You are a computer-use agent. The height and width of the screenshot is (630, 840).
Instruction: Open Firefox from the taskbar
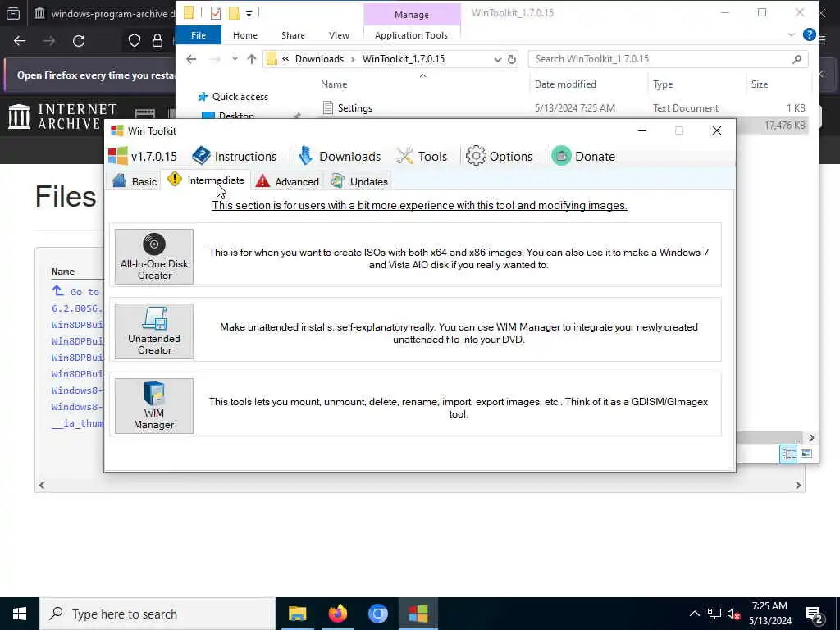click(337, 614)
